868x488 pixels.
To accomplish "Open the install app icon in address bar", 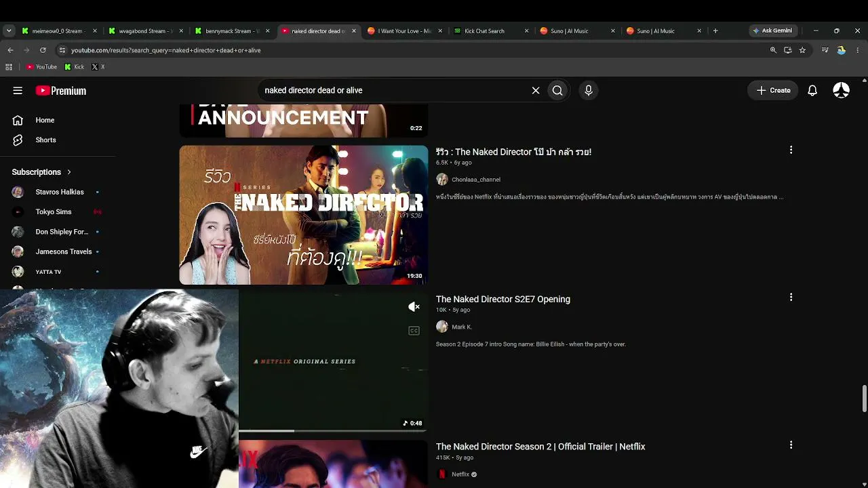I will coord(788,50).
